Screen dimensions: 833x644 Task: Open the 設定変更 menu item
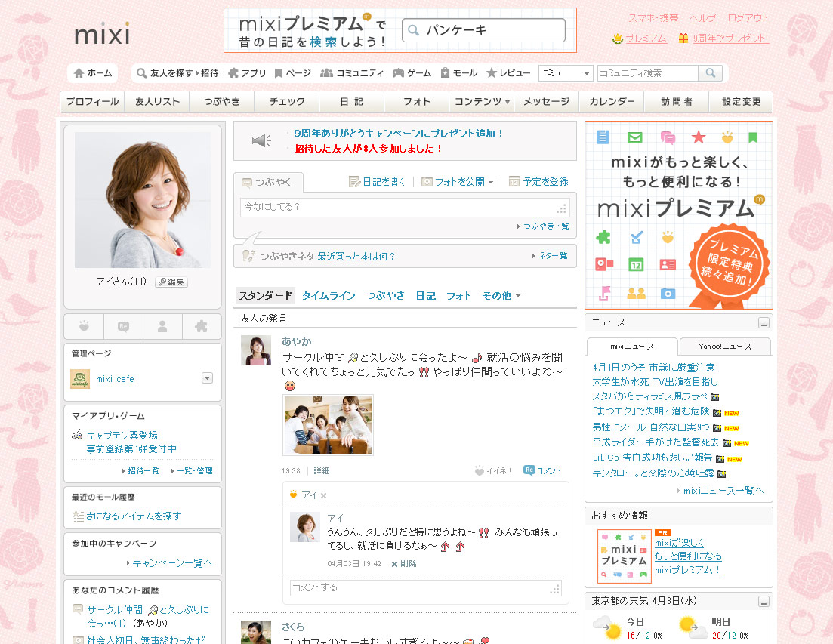pyautogui.click(x=741, y=101)
